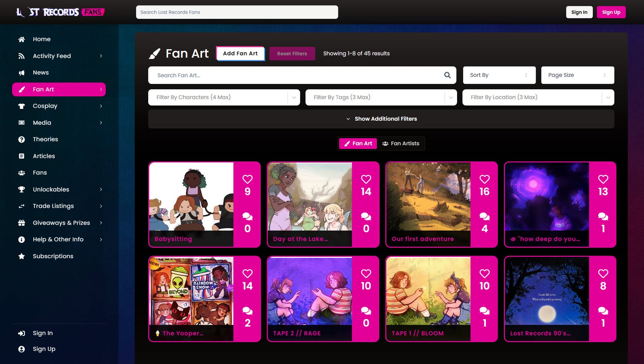Screen dimensions: 644x364
Task: Click the Help info circle icon
Action: tap(22, 240)
